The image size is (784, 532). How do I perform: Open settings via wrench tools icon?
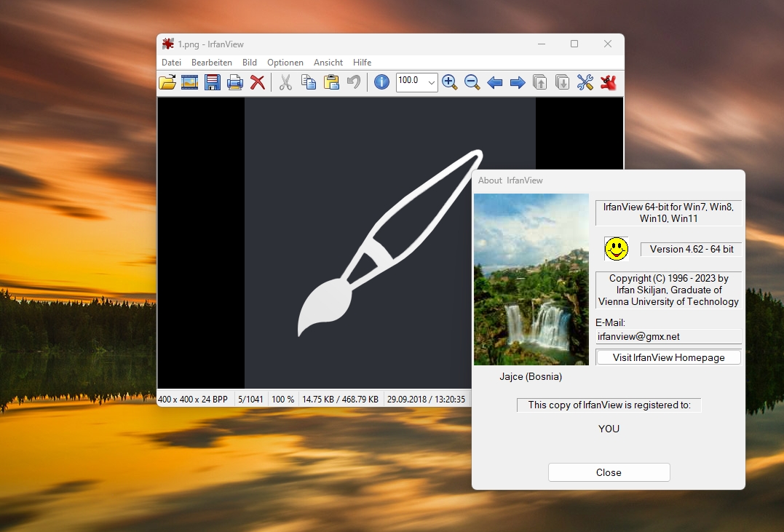click(585, 82)
